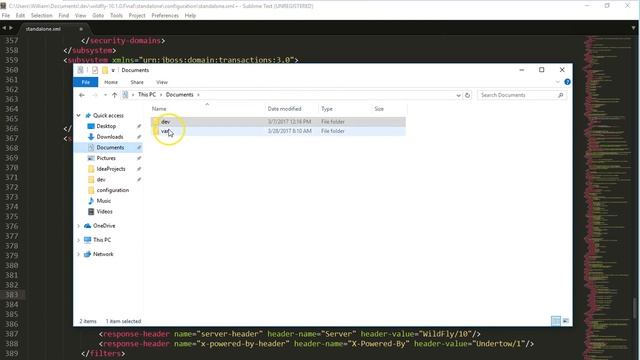Switch to details view layout
Image resolution: width=640 pixels, height=360 pixels.
(x=556, y=321)
